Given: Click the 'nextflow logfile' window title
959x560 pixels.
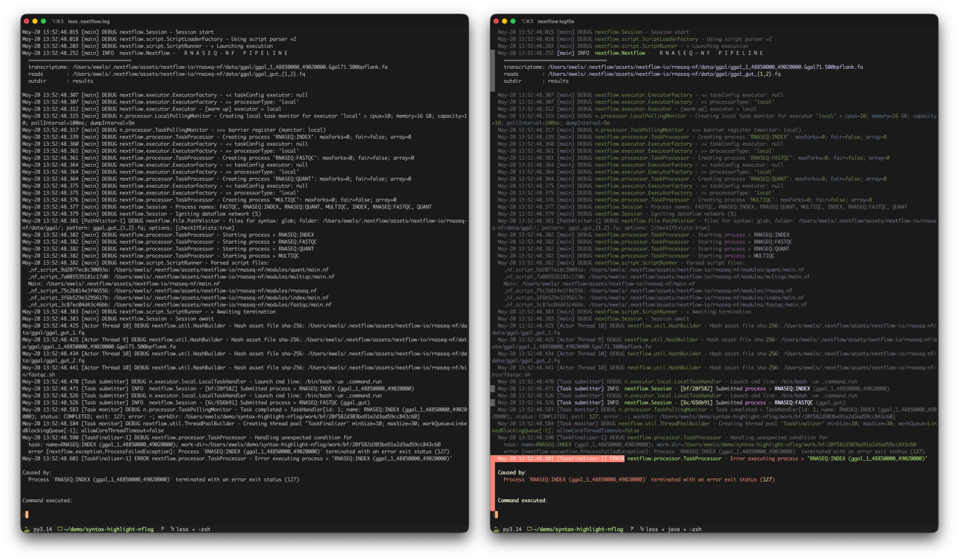Looking at the screenshot, I should click(555, 22).
